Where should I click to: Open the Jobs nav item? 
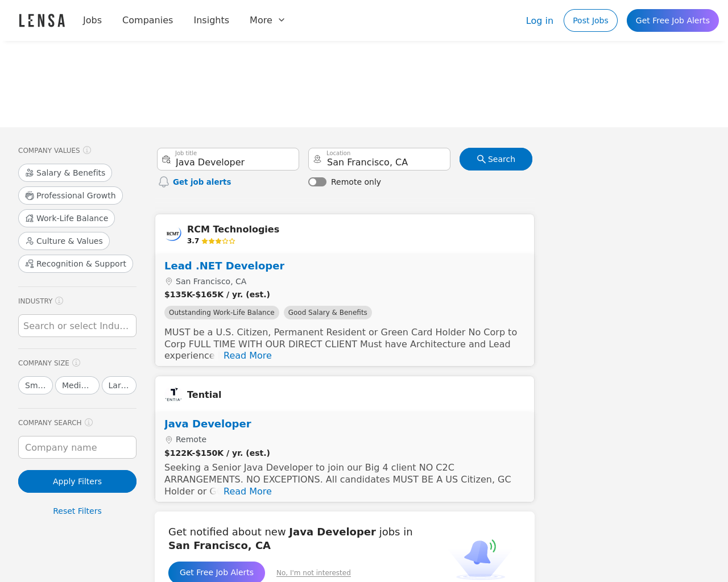pyautogui.click(x=92, y=20)
